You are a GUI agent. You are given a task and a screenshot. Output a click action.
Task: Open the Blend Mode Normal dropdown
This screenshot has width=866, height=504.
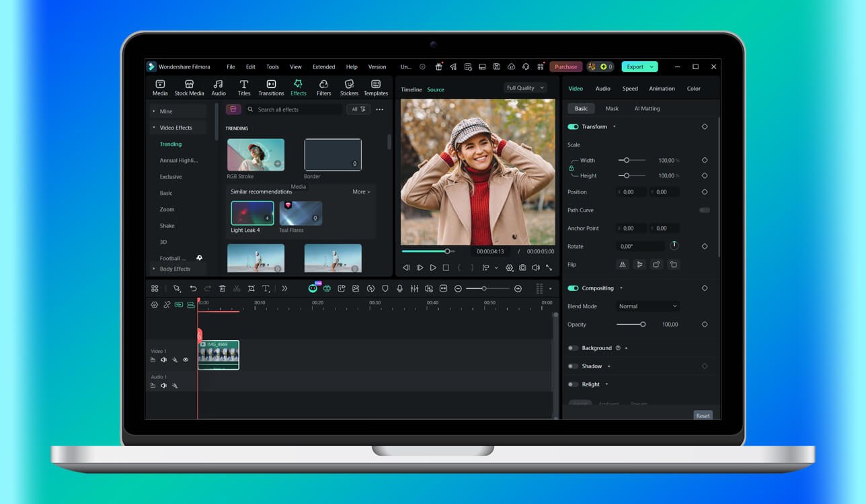(648, 306)
